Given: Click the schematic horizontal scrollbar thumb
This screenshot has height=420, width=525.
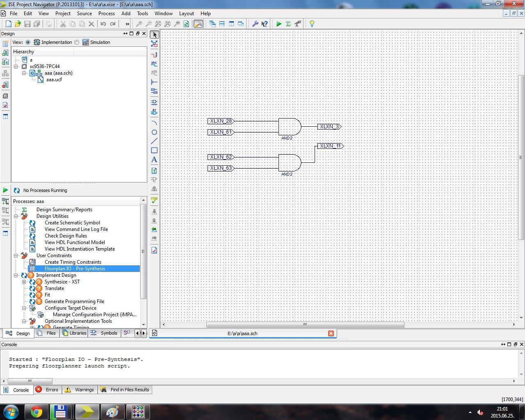Looking at the screenshot, I should [305, 324].
